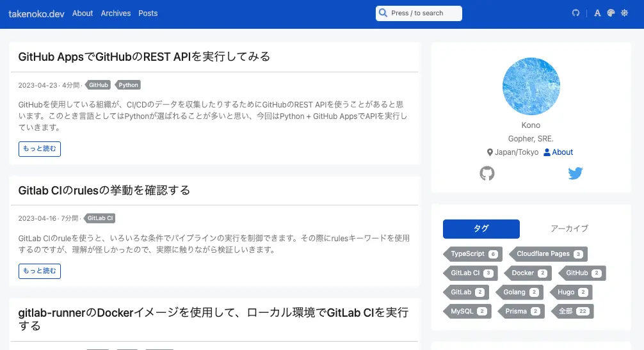Open the Twitter bird icon
644x350 pixels.
(575, 173)
